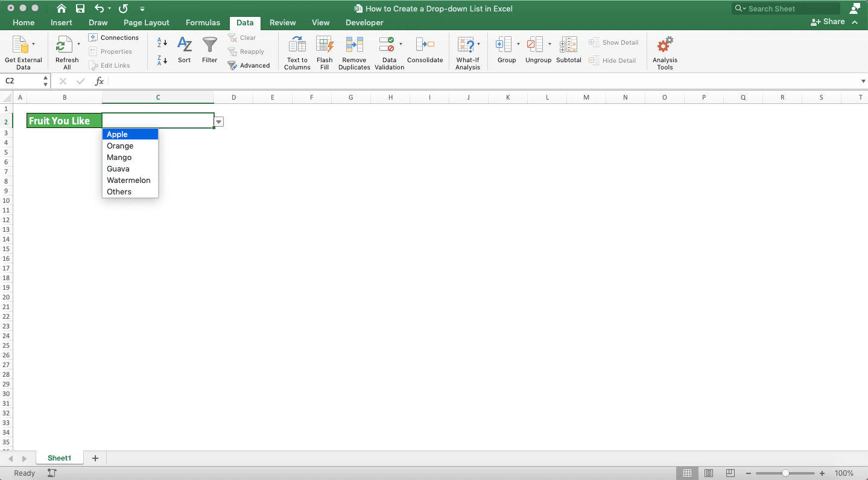Choose Apple from the drop-down list
The image size is (868, 480).
tap(130, 135)
